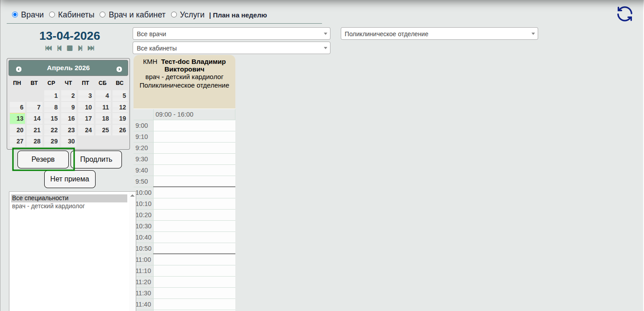
Task: Choose the Услуги radio button
Action: [x=174, y=15]
